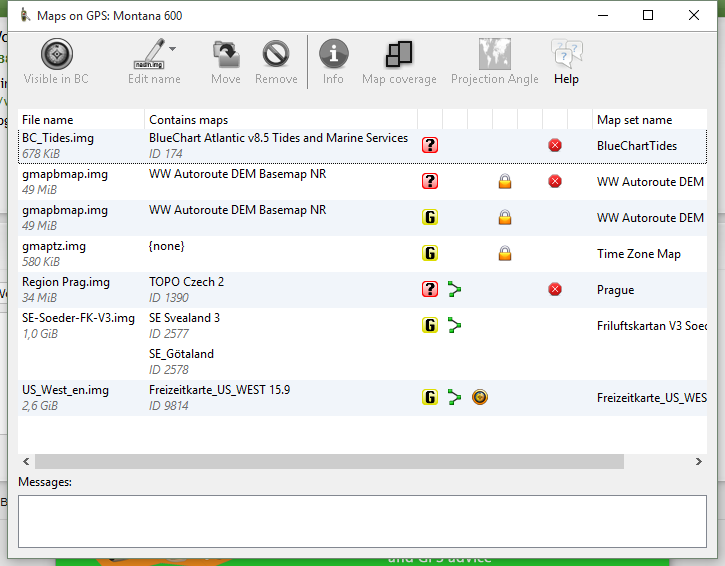Select the gmaptz.img file name
The width and height of the screenshot is (725, 566).
(54, 246)
